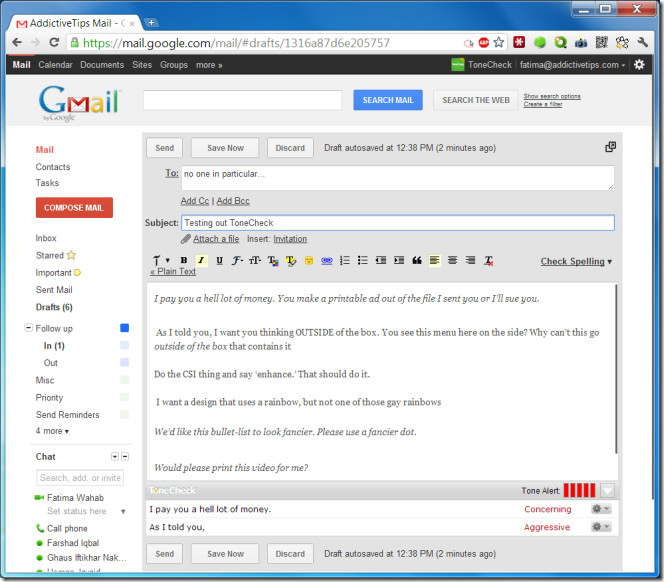Click Add Cc link
Screen dimensions: 664x582
tap(195, 201)
